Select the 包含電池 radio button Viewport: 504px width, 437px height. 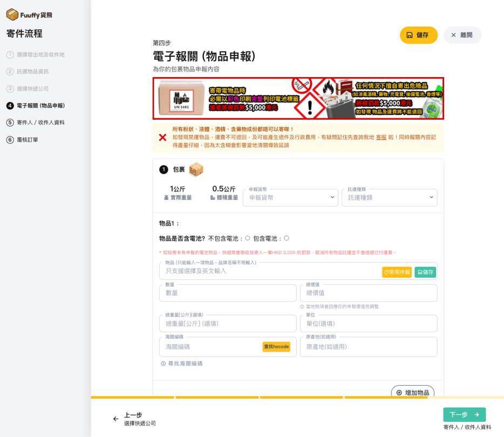click(x=287, y=238)
